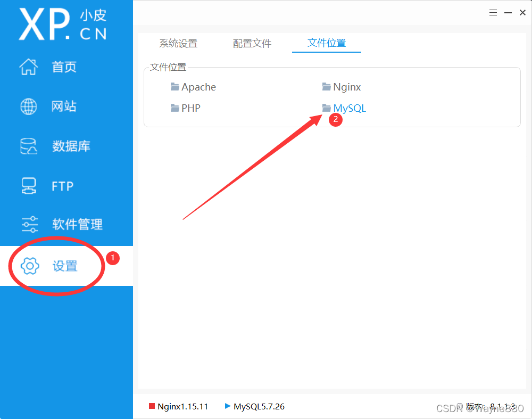
Task: Click the red Nginx stopped status icon
Action: [x=152, y=406]
